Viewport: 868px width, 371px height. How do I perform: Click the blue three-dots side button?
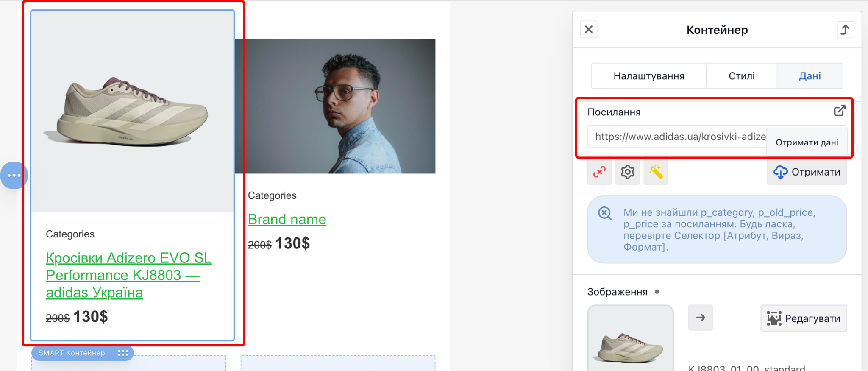(14, 175)
